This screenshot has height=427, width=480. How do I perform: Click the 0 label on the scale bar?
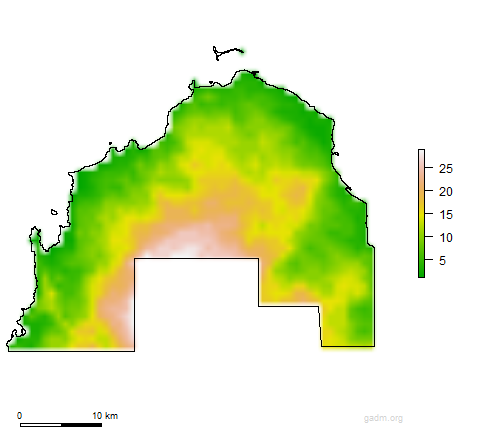(19, 416)
